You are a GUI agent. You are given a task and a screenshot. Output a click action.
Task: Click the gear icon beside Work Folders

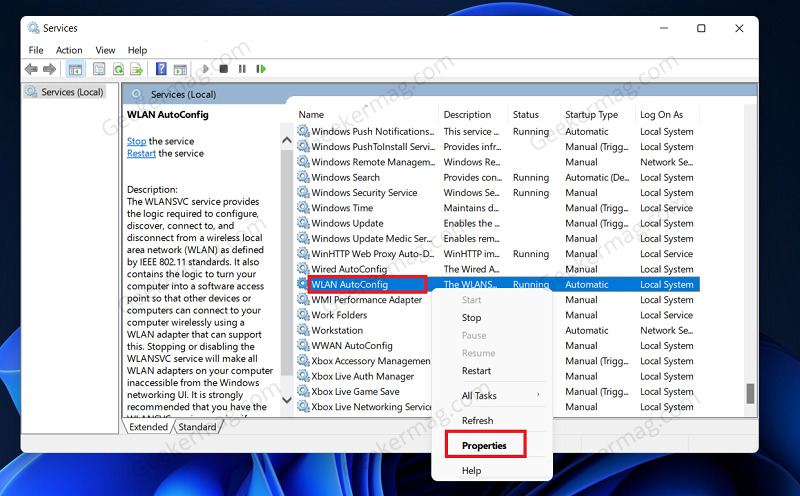[304, 315]
